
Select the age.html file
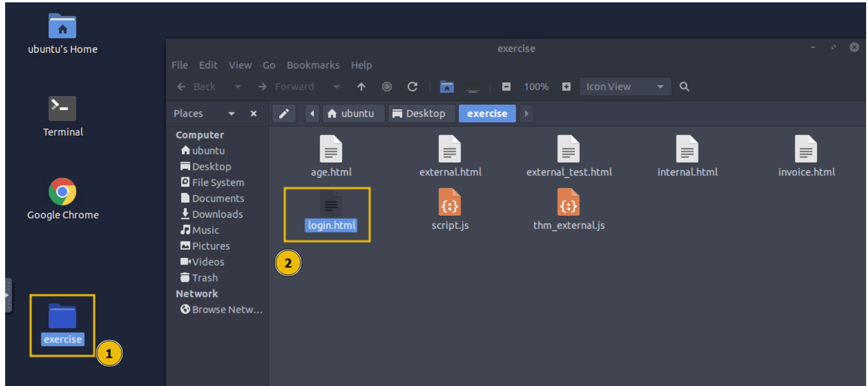pyautogui.click(x=331, y=157)
